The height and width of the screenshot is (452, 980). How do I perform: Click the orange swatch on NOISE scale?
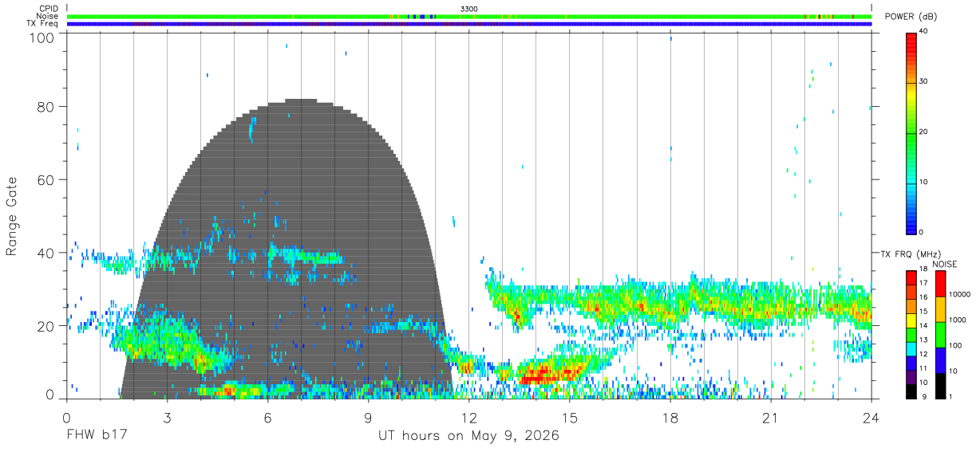point(939,308)
